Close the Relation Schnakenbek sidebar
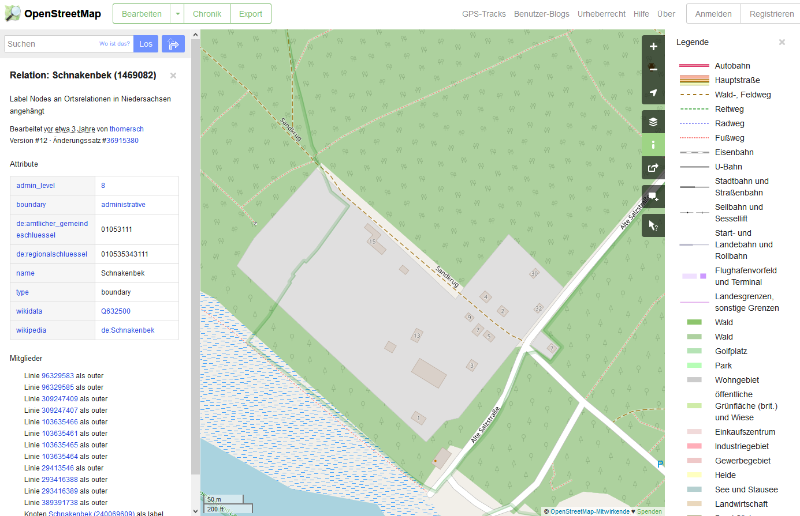The width and height of the screenshot is (800, 516). [173, 75]
